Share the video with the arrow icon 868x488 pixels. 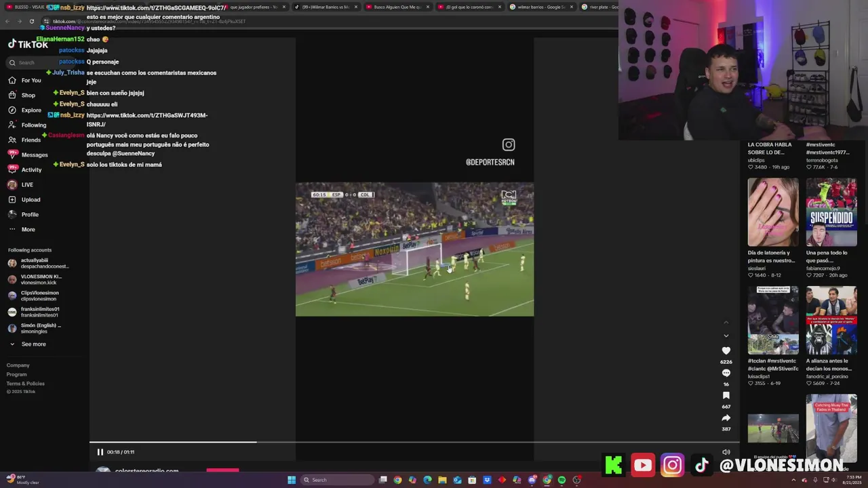pos(726,418)
